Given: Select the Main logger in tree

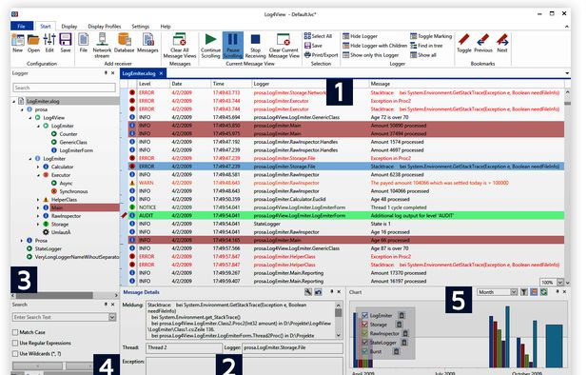Looking at the screenshot, I should tap(57, 207).
